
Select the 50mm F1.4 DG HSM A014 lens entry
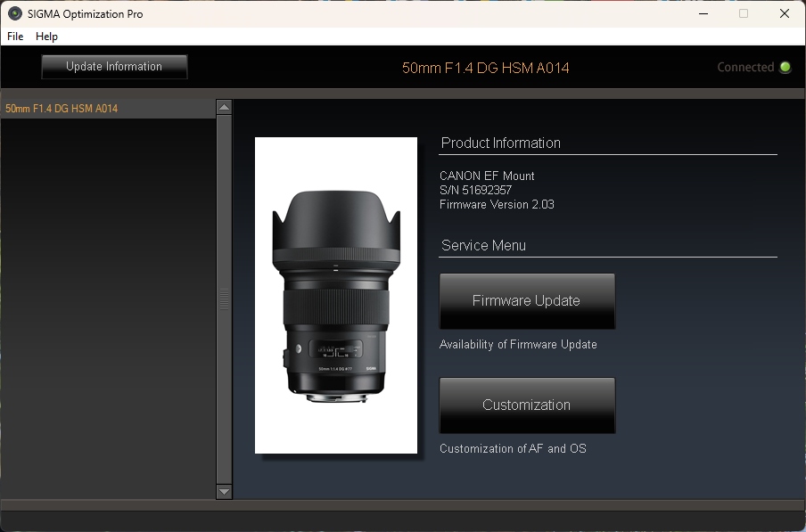click(61, 108)
